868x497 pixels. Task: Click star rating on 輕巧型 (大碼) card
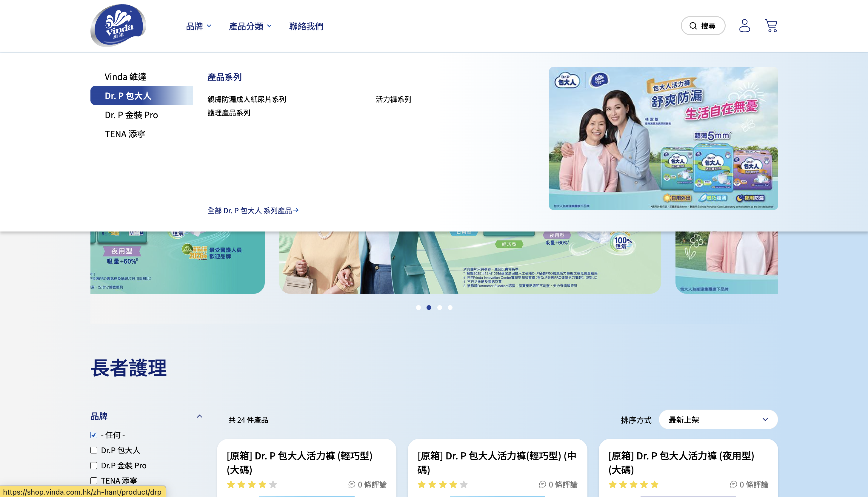click(x=252, y=484)
